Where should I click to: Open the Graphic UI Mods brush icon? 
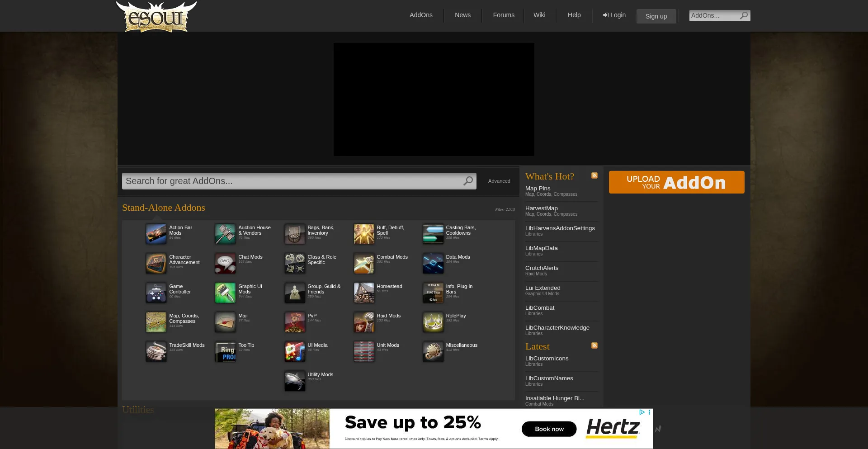(225, 293)
